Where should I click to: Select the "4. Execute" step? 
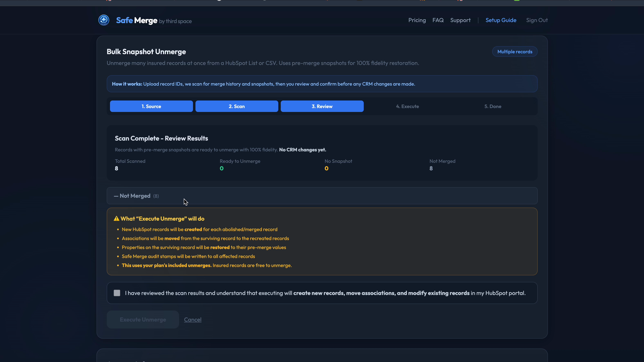point(407,106)
